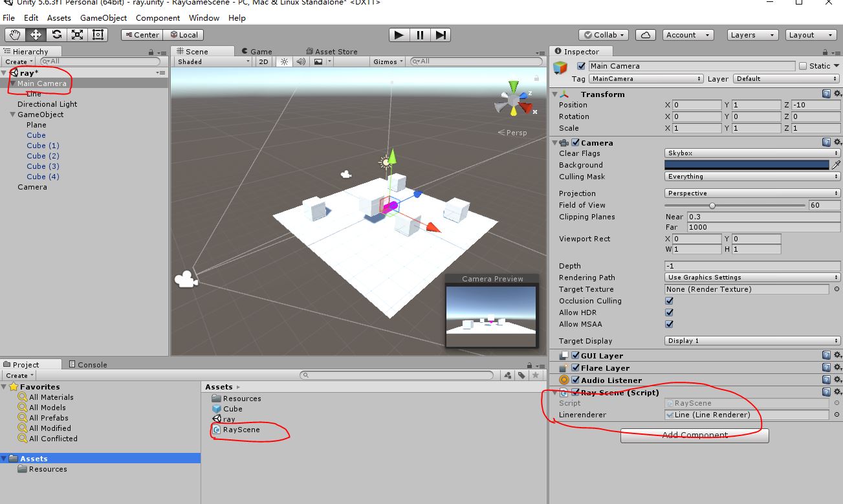Select the Hand tool
843x504 pixels.
click(15, 35)
